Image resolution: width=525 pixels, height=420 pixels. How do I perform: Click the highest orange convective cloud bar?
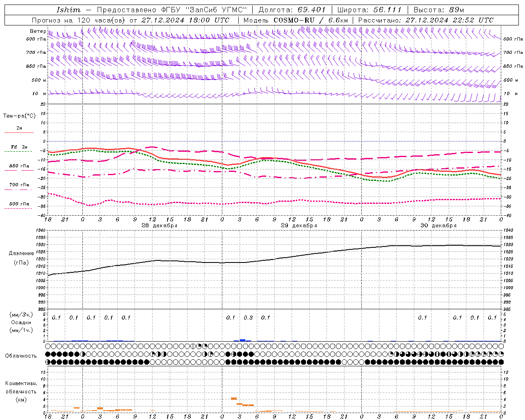[x=234, y=398]
